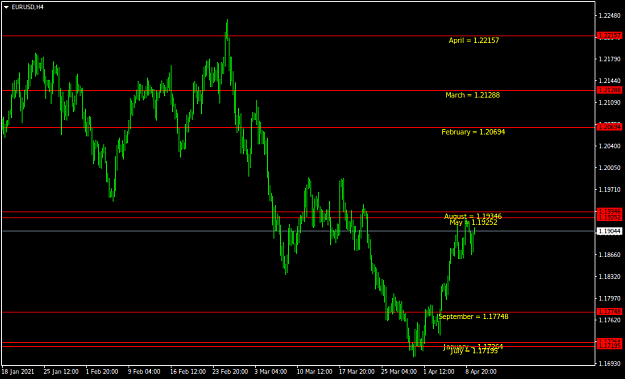Click the '8 Apr 20:00' time axis label
Screen dimensions: 625x379
(481, 372)
